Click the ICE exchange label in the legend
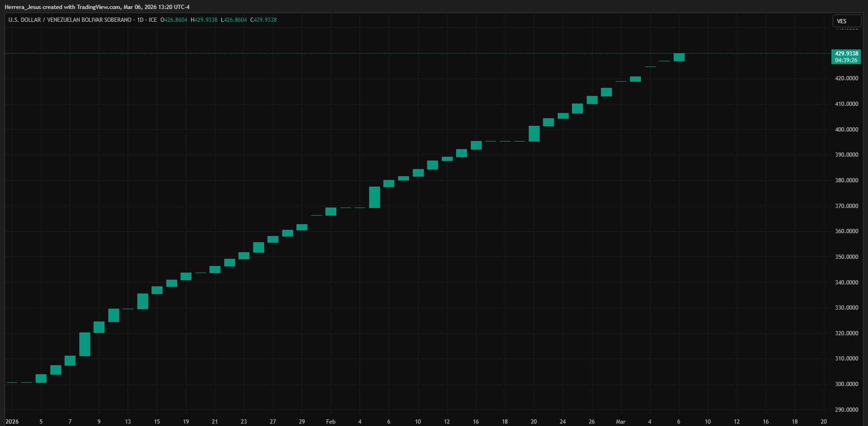Viewport: 868px width, 426px height. tap(153, 20)
